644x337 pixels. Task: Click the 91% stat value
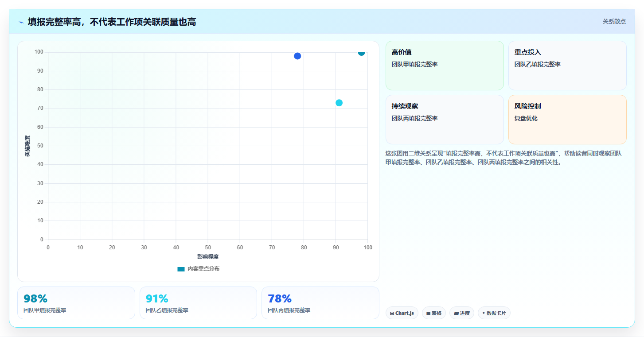coord(157,298)
